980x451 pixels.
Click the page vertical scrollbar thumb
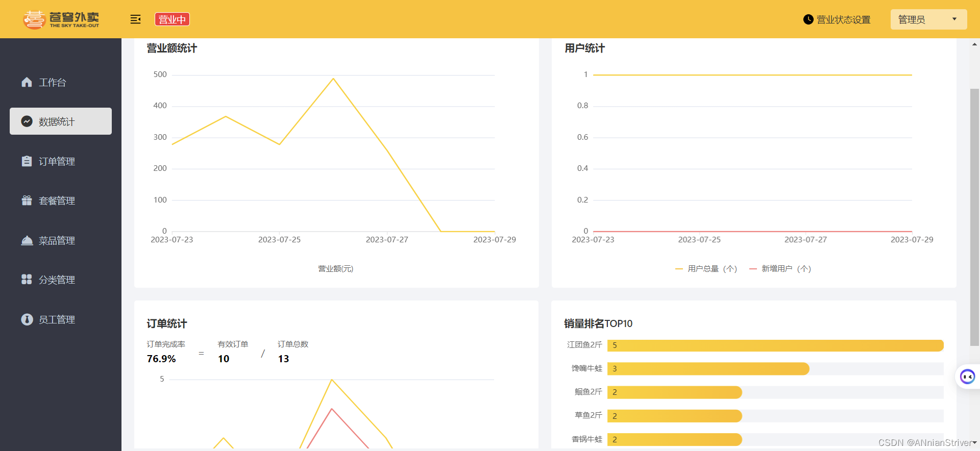(x=974, y=217)
